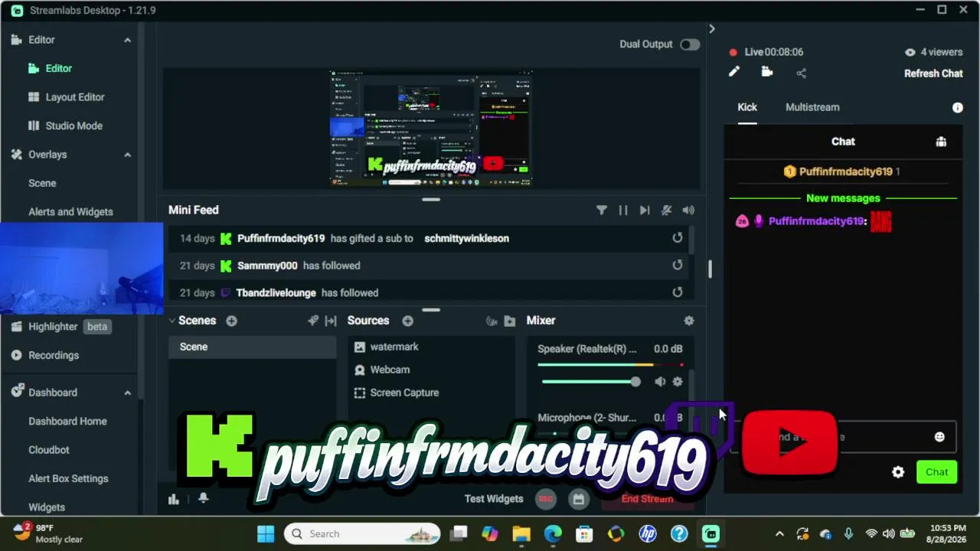Collapse the Scenes panel chevron
Image resolution: width=980 pixels, height=551 pixels.
point(172,321)
